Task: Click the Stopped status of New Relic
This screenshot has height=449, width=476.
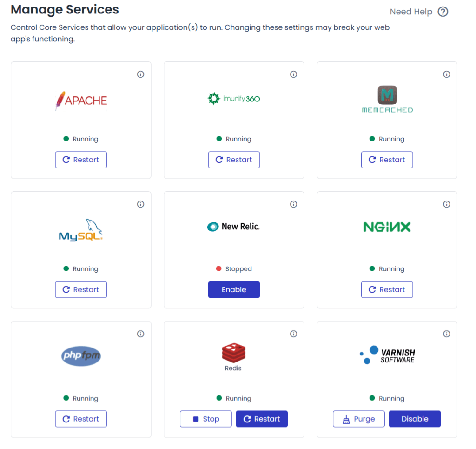Action: pos(234,269)
